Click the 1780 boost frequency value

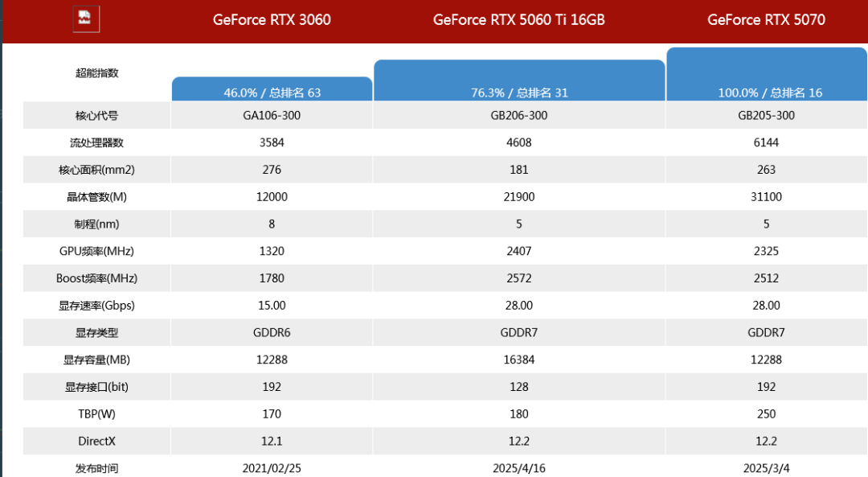pyautogui.click(x=272, y=278)
